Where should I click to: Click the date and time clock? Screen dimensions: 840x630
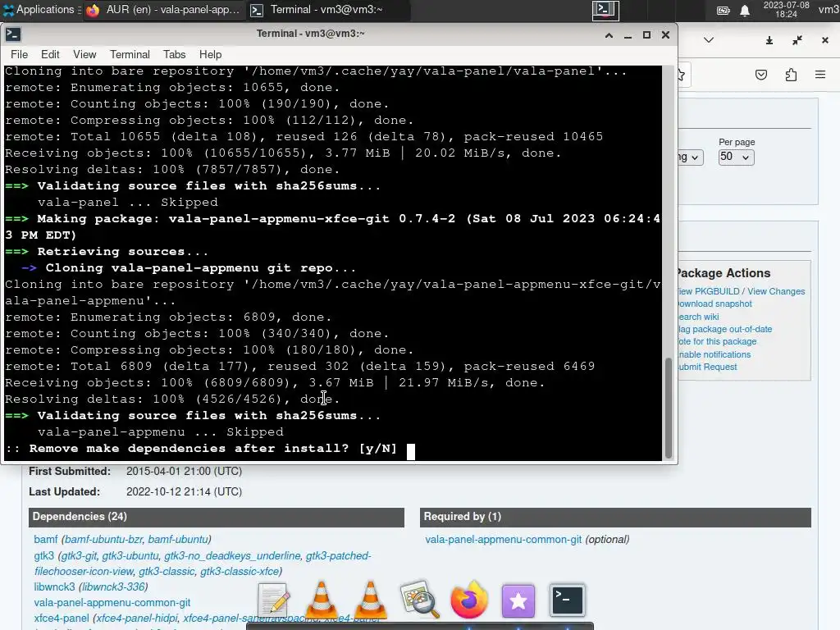(786, 10)
